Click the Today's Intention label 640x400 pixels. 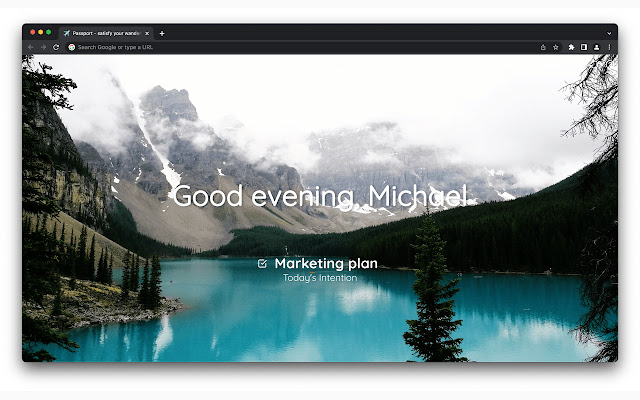(x=320, y=278)
